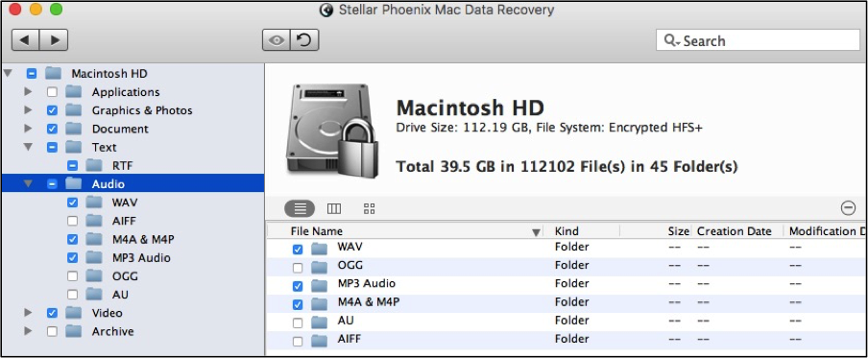The height and width of the screenshot is (358, 868).
Task: Click the Video folder icon in sidebar
Action: click(x=74, y=313)
